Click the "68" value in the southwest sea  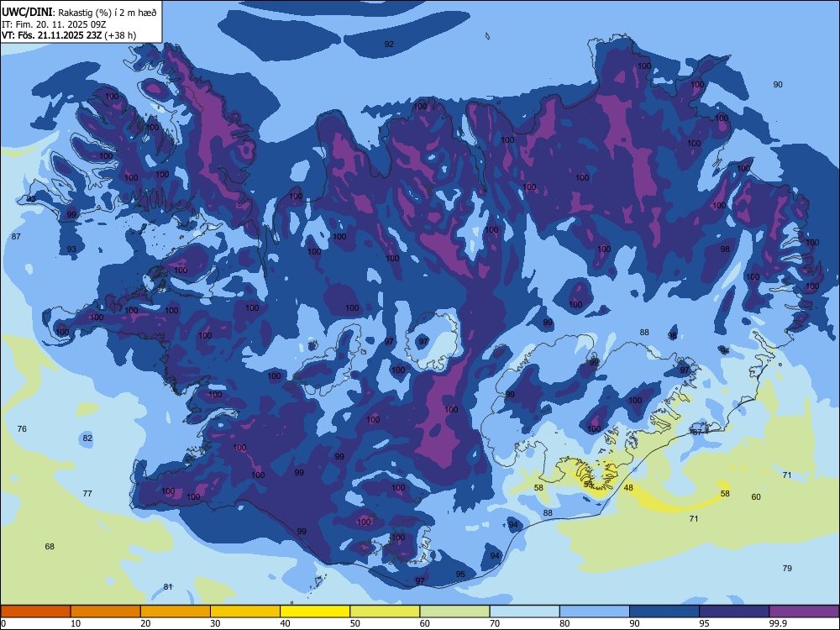[50, 547]
